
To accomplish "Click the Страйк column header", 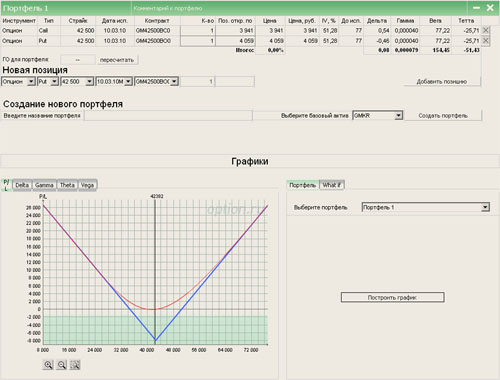I will click(x=78, y=21).
